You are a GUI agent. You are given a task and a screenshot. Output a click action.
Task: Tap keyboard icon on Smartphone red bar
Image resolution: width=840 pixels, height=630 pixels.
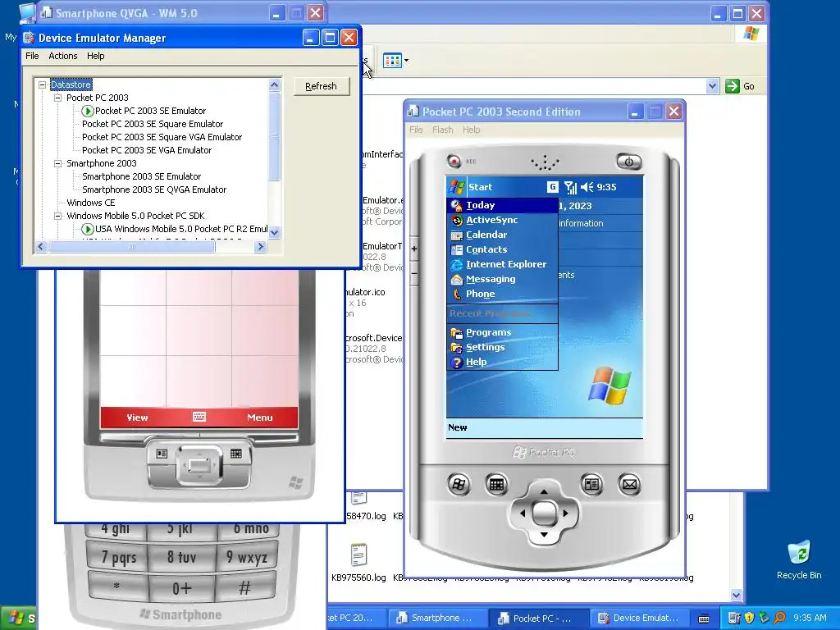199,417
